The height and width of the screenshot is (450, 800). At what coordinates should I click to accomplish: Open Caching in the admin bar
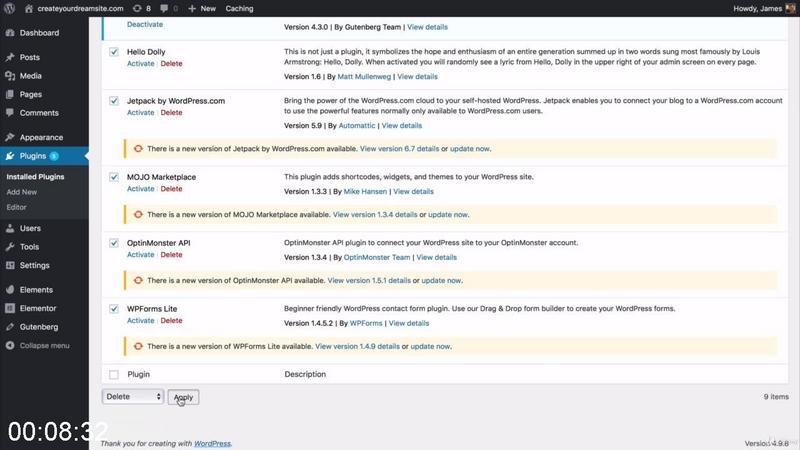239,9
